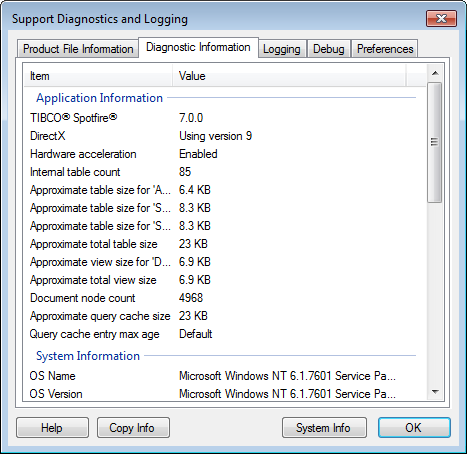Click the 85 table count value
The image size is (467, 454).
(x=185, y=172)
